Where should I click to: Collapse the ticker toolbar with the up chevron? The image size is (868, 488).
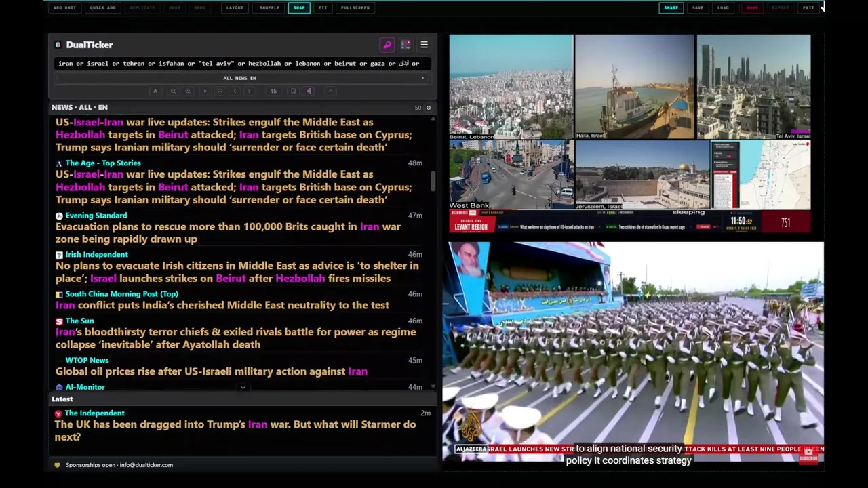330,91
